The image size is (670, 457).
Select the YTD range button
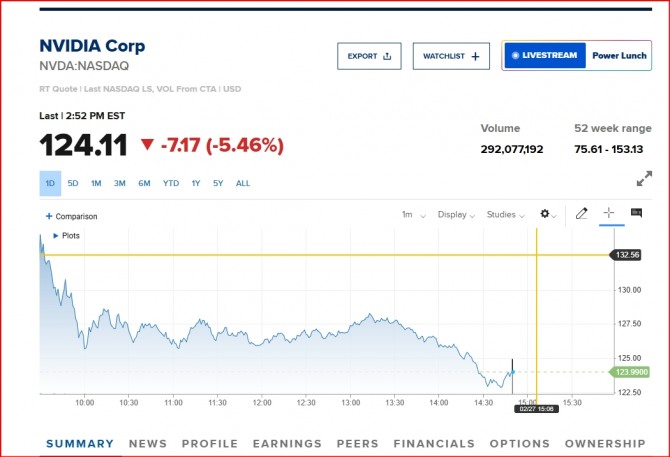(x=171, y=183)
